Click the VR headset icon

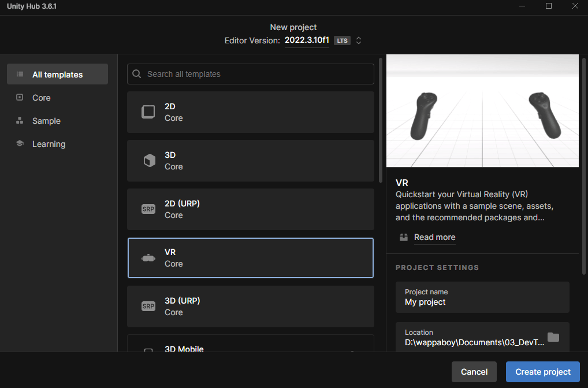click(148, 258)
